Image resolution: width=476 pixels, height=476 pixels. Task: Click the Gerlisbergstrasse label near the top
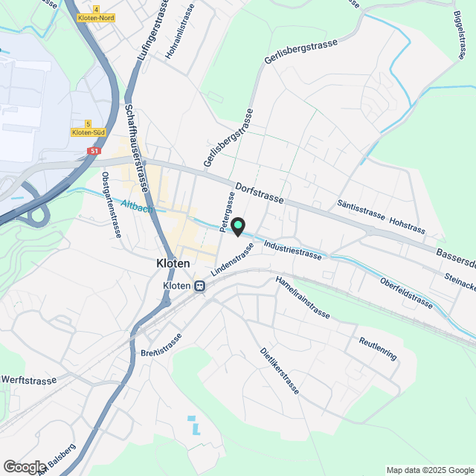coord(300,51)
